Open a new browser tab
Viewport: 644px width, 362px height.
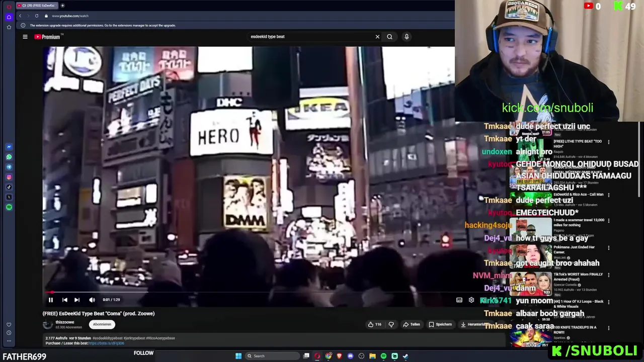coord(62,6)
